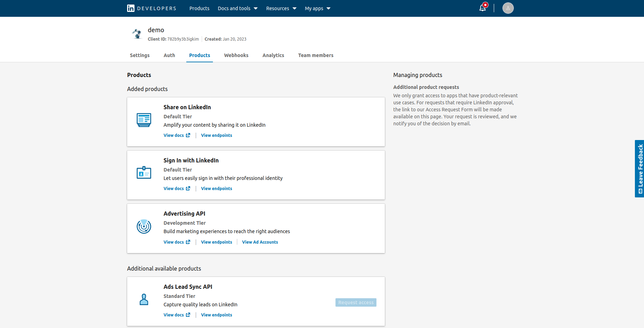644x328 pixels.
Task: Click the Client ID value 782b9y3b3igkim
Action: pos(183,39)
